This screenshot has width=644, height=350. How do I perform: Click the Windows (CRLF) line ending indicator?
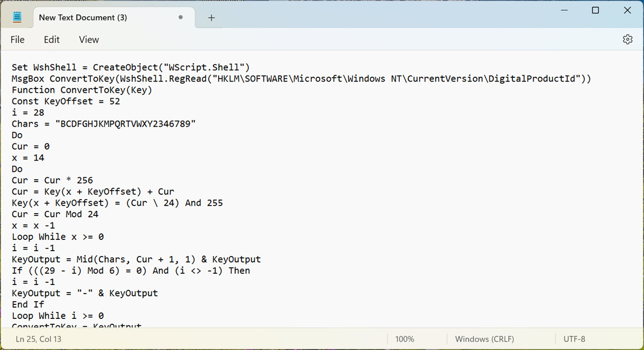tap(484, 339)
